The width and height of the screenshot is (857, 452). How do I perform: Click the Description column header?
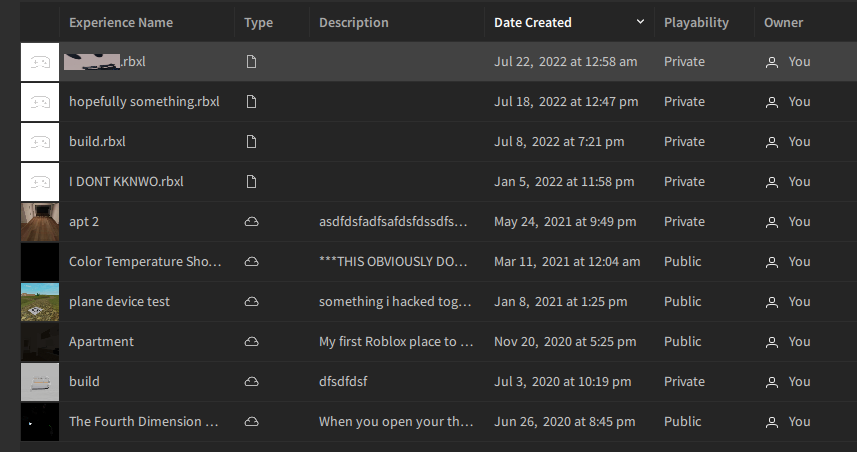pos(354,22)
